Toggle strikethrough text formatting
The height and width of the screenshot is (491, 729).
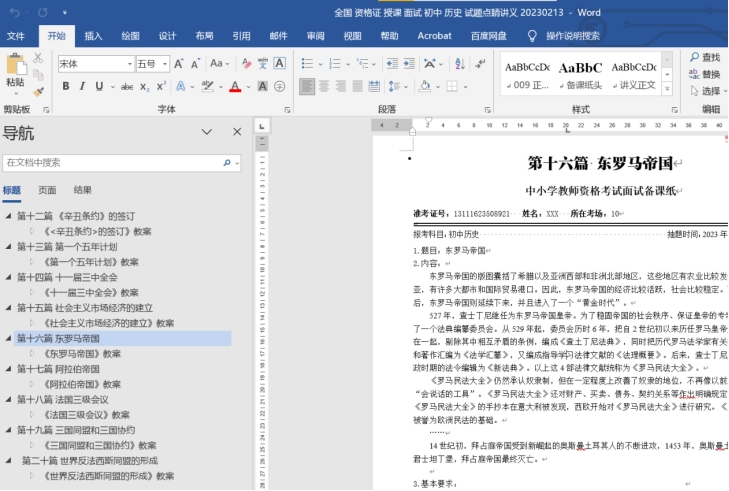point(127,87)
